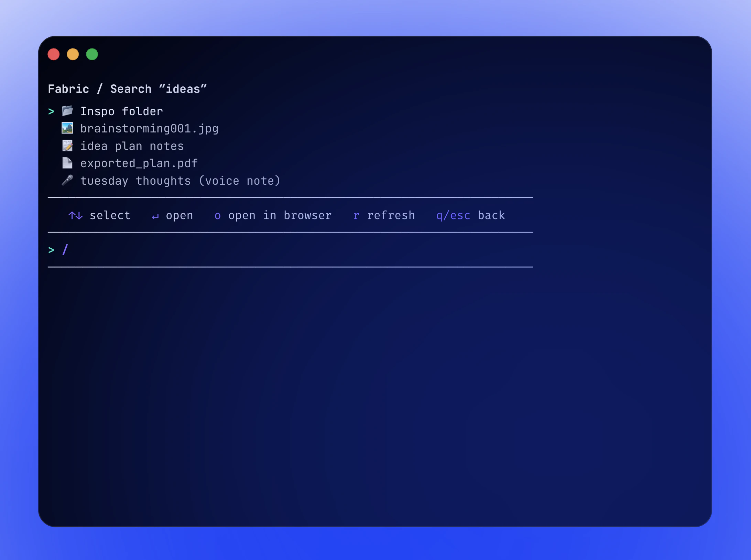Click the notepad icon beside idea plan notes
The image size is (751, 560).
68,146
